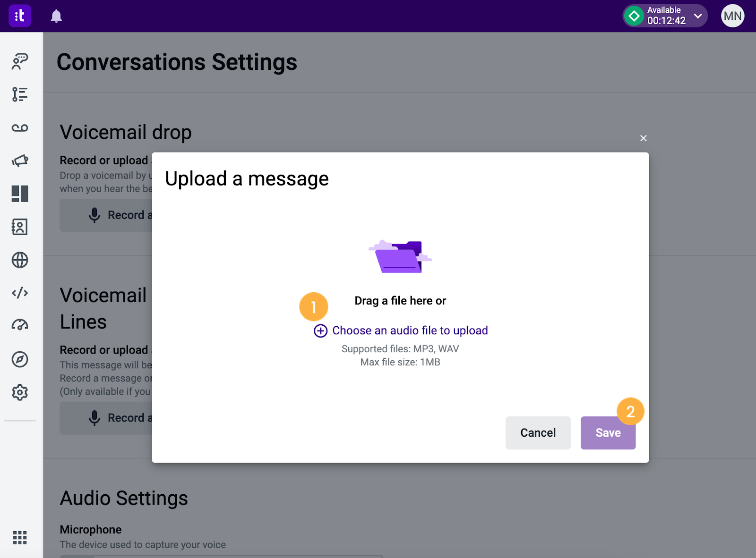Save the uploaded message
The width and height of the screenshot is (756, 558).
coord(608,433)
